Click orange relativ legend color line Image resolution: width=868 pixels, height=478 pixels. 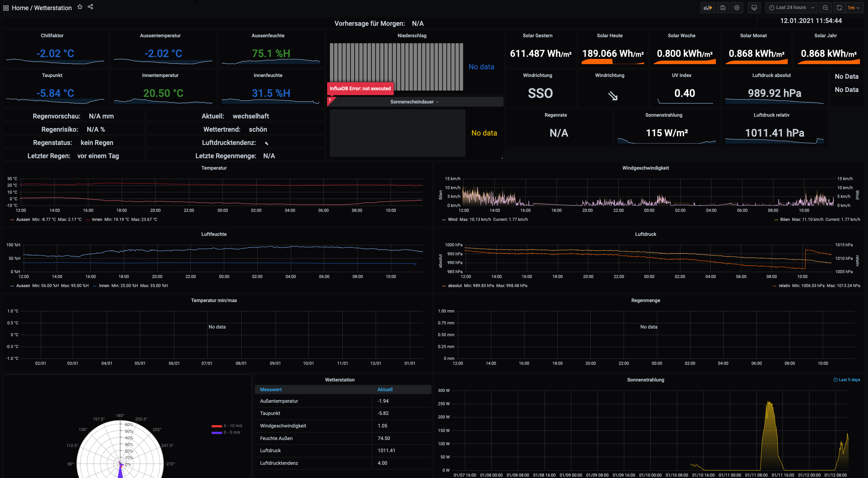(x=775, y=286)
